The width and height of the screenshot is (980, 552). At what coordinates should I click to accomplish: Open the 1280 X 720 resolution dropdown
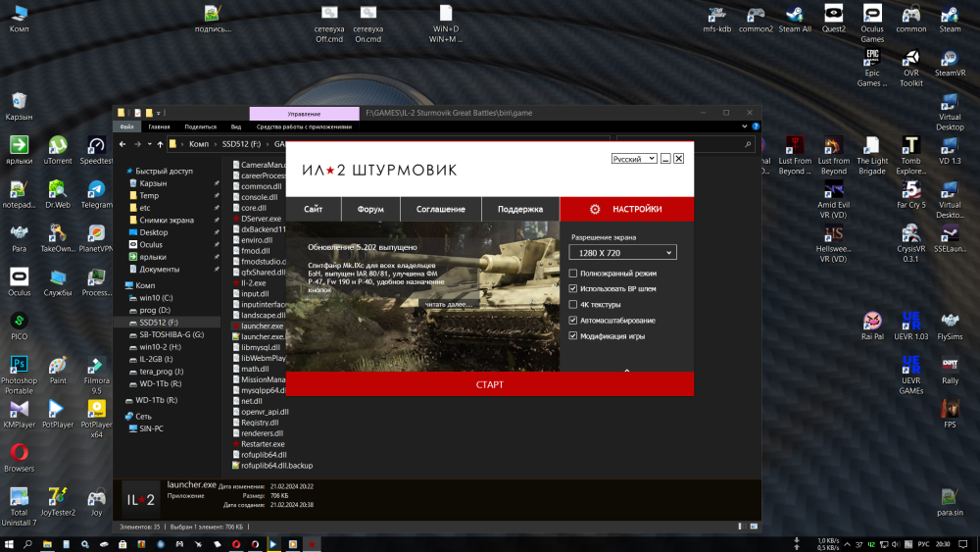tap(622, 253)
